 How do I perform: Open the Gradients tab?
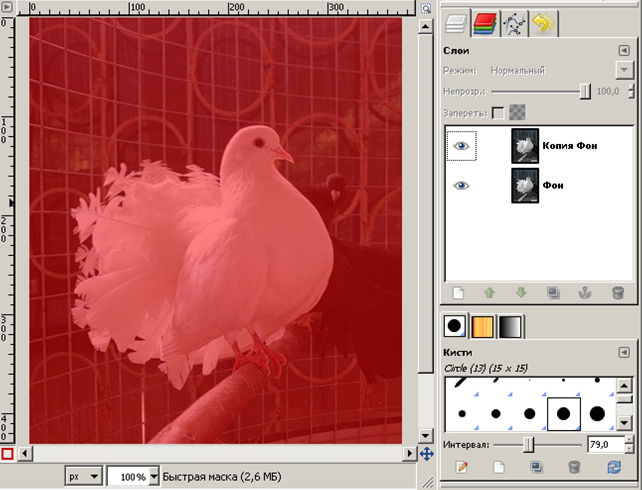tap(510, 326)
